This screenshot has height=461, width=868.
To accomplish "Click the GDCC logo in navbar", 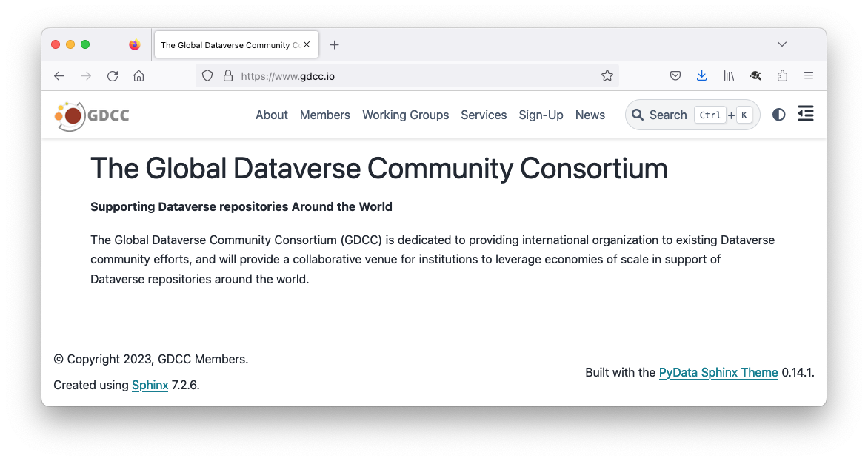I will [x=92, y=115].
